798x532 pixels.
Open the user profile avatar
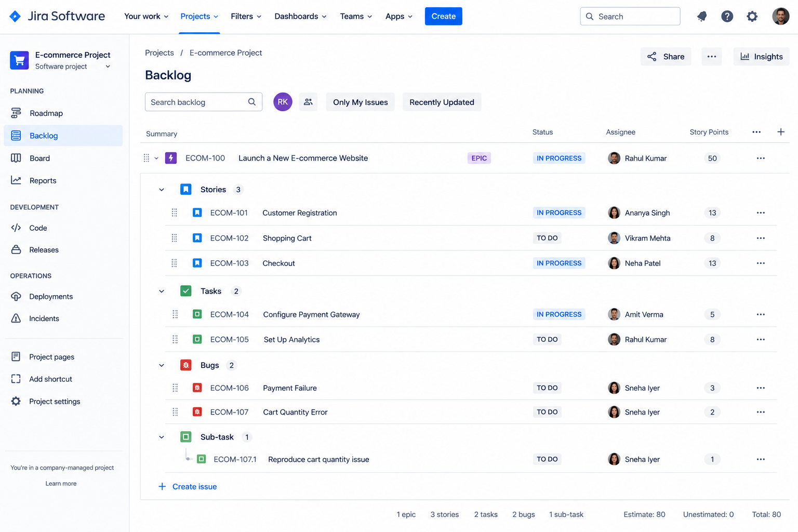point(780,16)
